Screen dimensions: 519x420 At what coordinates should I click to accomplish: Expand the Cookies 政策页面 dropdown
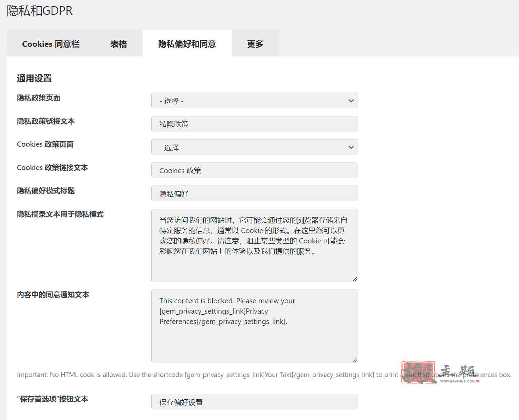click(255, 147)
